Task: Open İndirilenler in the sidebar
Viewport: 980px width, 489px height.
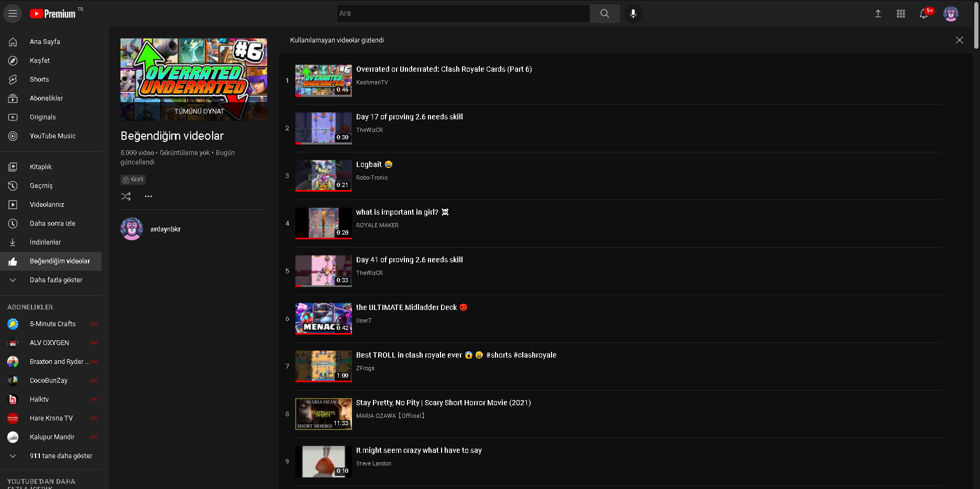Action: pyautogui.click(x=51, y=242)
